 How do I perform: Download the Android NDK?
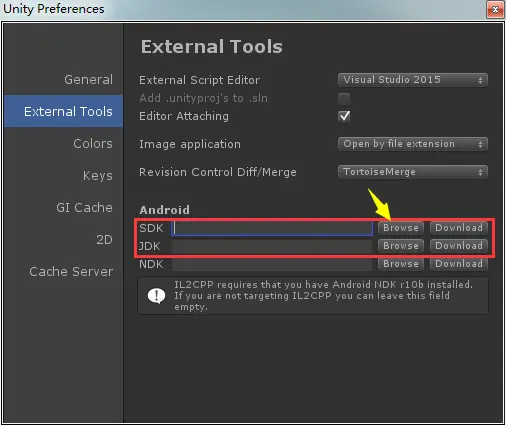[x=459, y=264]
